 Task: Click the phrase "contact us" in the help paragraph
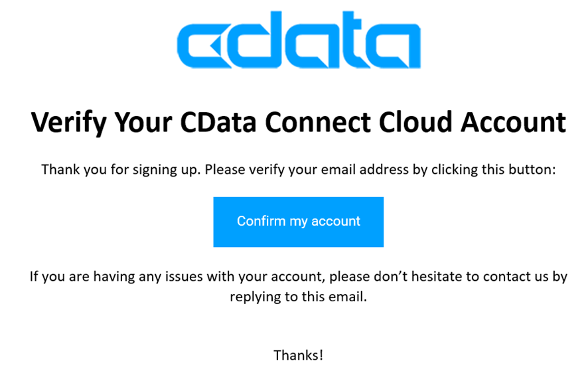click(x=508, y=276)
